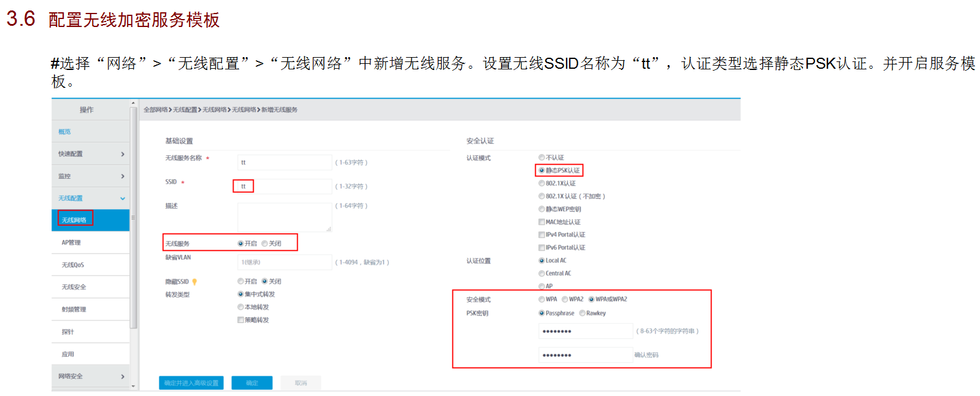Screen dimensions: 980x396
Task: Select 802.1X认证(不加密) mode
Action: pyautogui.click(x=542, y=196)
